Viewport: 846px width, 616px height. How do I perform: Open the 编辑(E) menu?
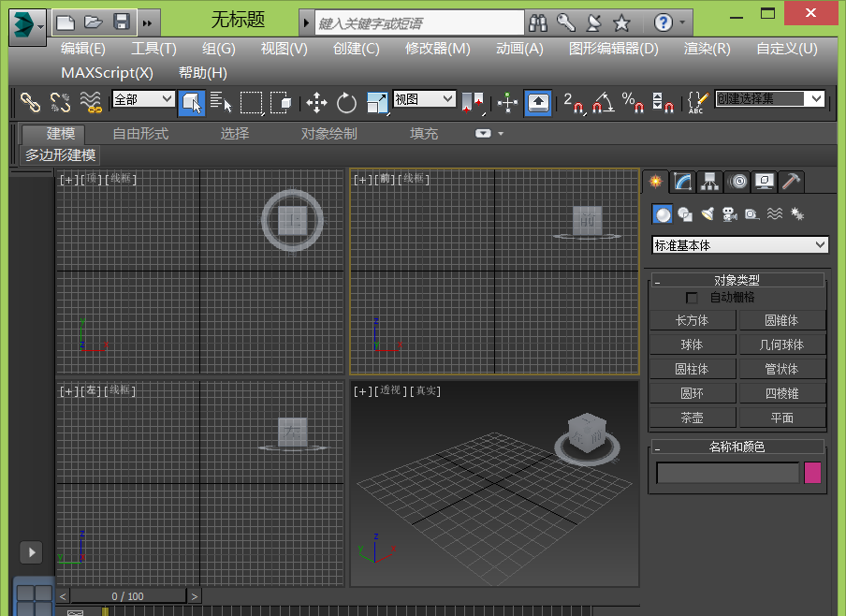click(83, 49)
